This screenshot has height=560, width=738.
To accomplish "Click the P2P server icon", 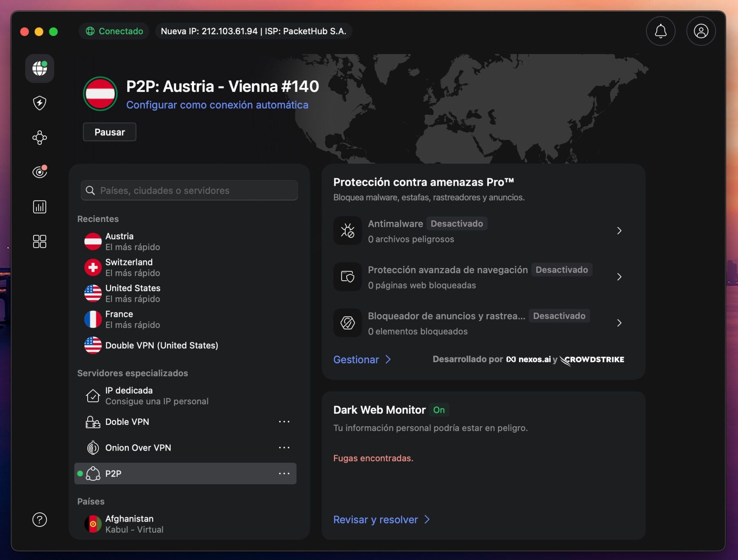I will 93,474.
